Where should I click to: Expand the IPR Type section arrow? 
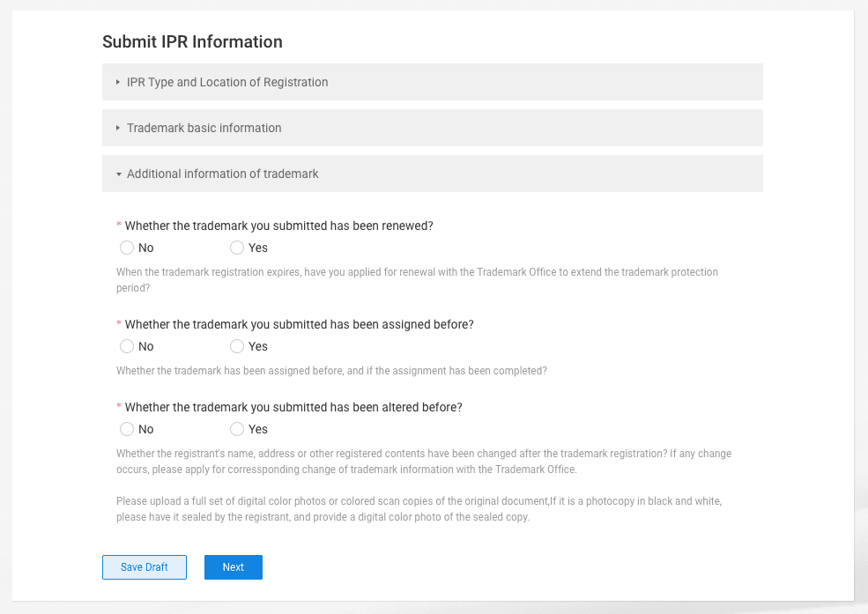(118, 82)
